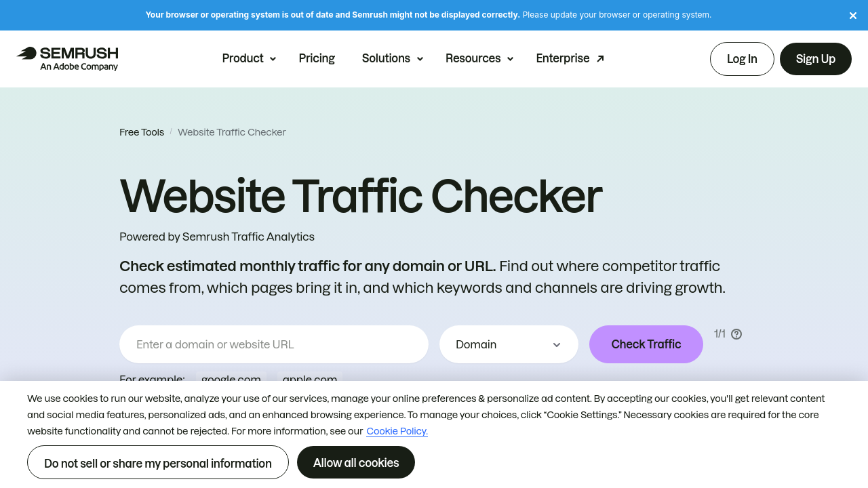Expand the Resources menu chevron
Screen dimensions: 868x488
click(x=510, y=59)
